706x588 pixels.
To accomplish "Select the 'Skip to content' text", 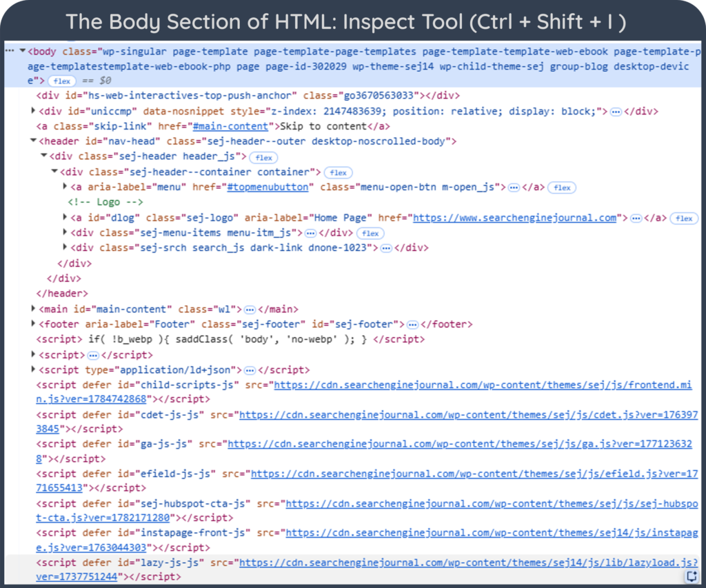I will (x=323, y=127).
